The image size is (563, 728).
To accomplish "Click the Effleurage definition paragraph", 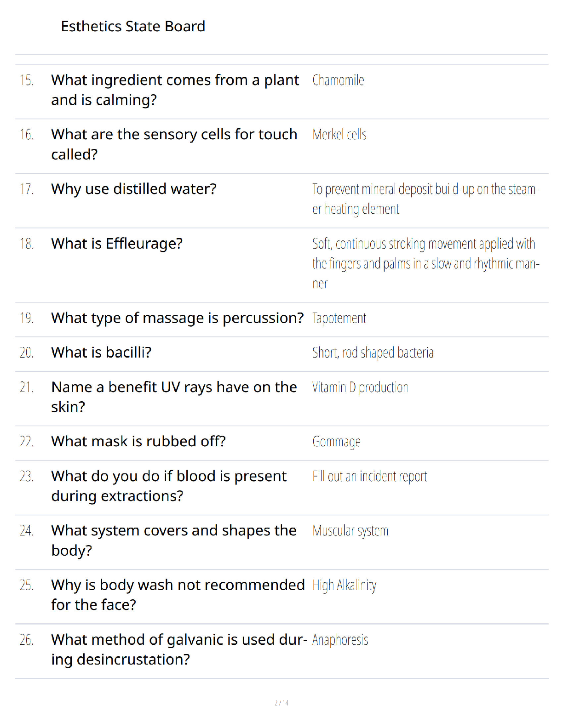I will (x=426, y=263).
